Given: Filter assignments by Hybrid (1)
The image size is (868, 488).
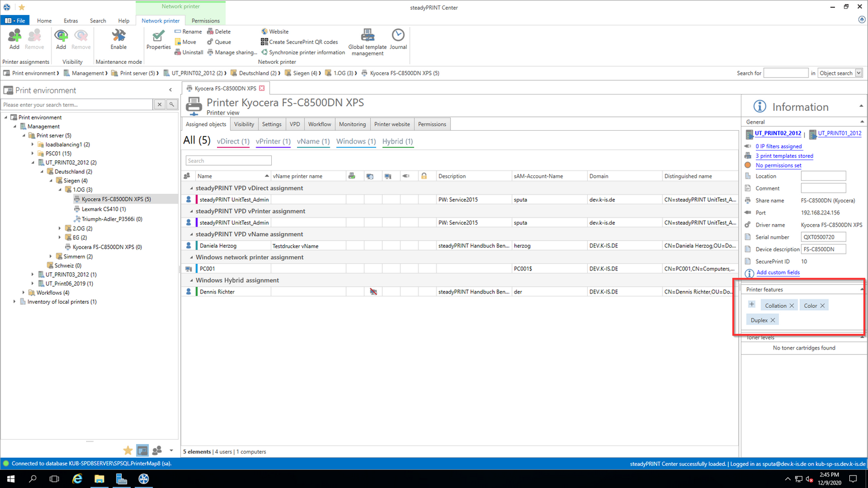Looking at the screenshot, I should point(398,142).
